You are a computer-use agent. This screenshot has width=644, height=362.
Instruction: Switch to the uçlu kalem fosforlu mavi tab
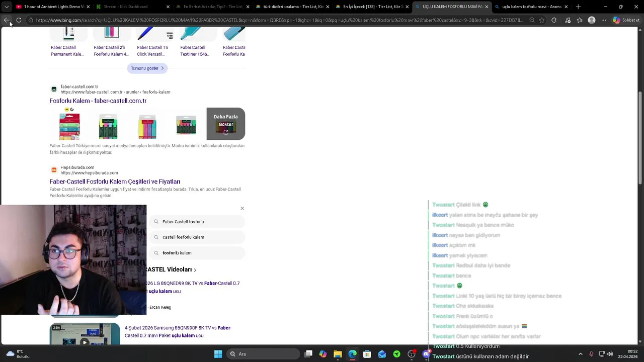pos(531,7)
